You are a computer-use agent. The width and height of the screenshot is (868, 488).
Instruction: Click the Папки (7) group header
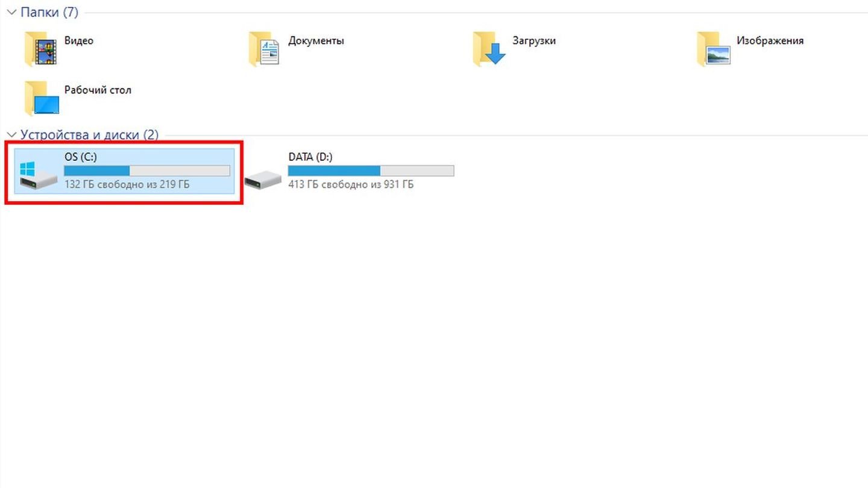pos(49,12)
